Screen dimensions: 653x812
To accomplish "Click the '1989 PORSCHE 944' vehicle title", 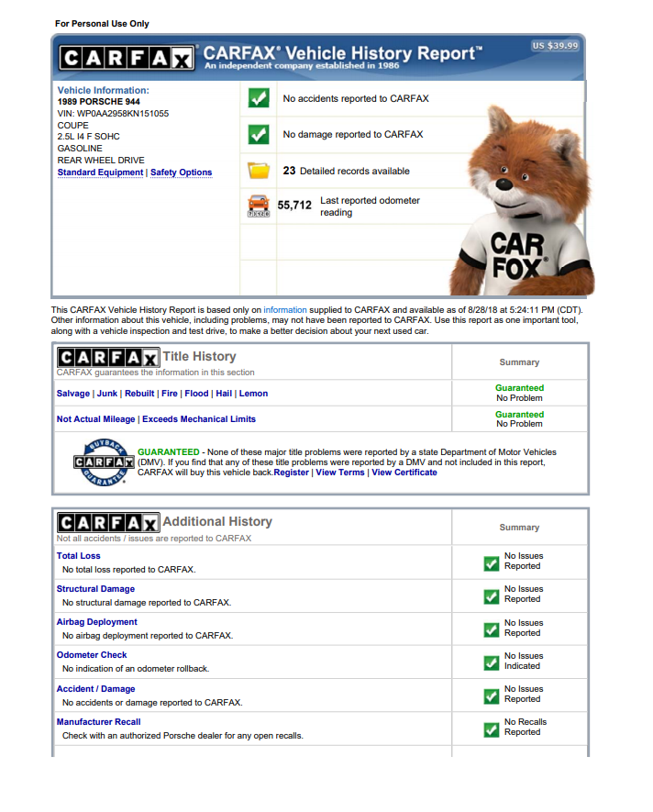I will coord(98,102).
